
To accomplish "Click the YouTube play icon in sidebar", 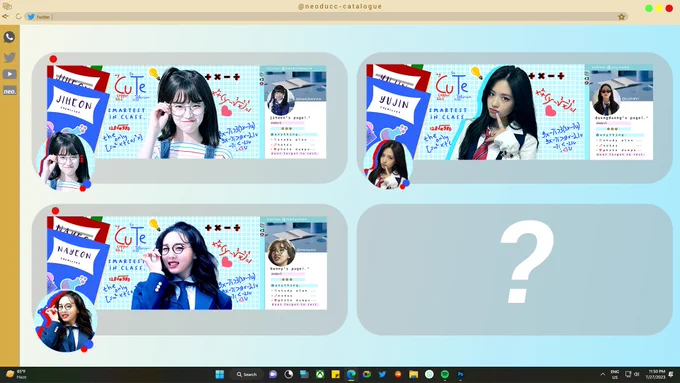I will (x=10, y=74).
